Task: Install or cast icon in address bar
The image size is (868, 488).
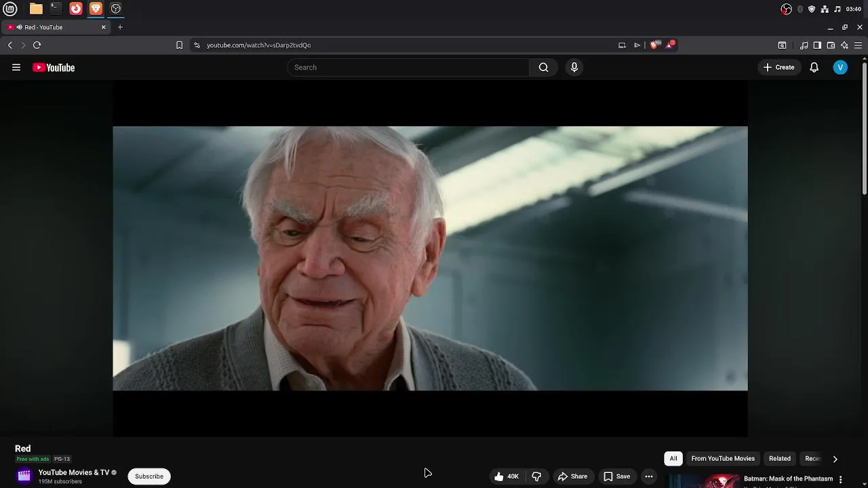Action: 622,45
